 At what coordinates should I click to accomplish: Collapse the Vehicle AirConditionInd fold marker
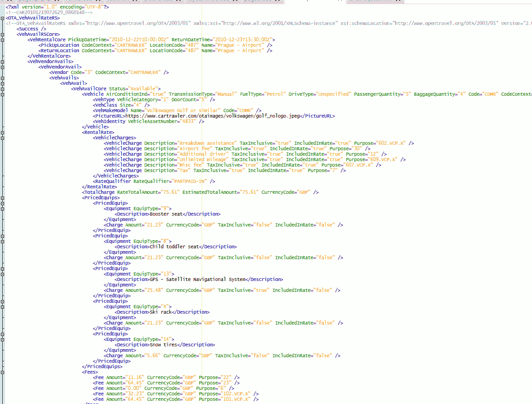click(2, 94)
